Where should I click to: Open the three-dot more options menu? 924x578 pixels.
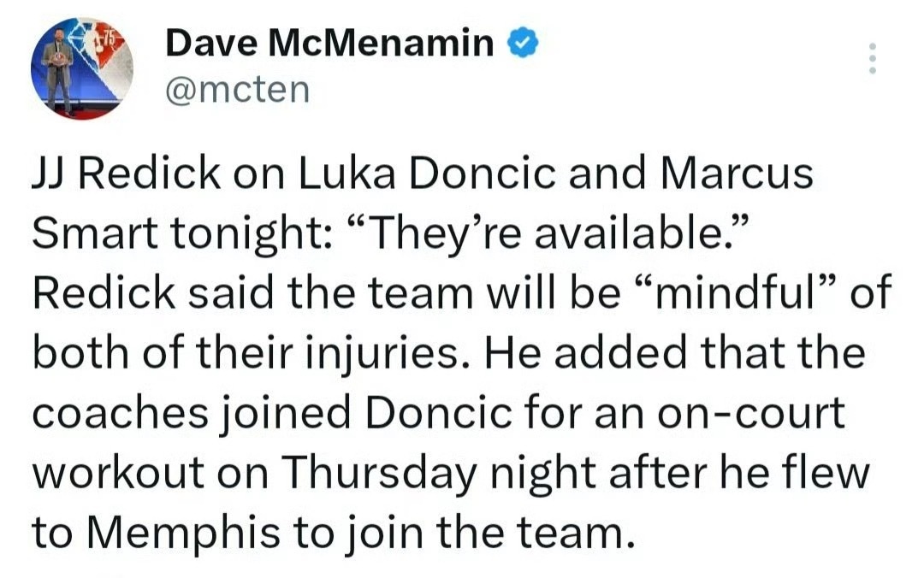(x=873, y=58)
